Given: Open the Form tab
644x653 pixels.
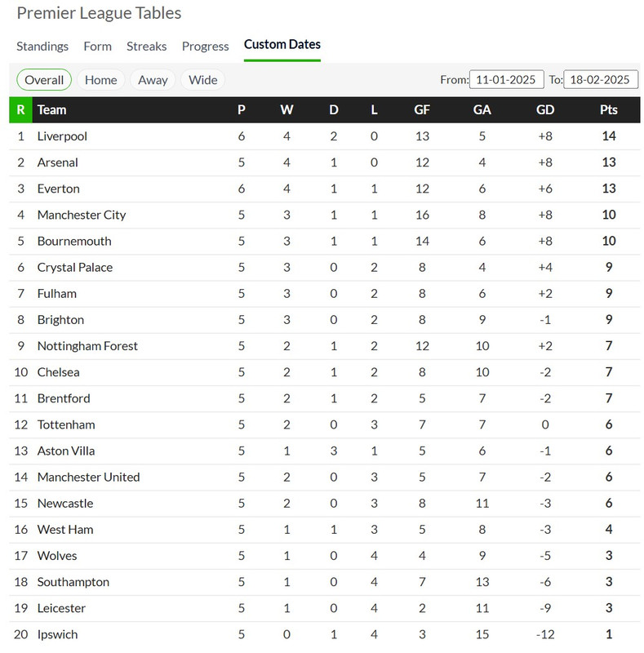Looking at the screenshot, I should click(97, 47).
